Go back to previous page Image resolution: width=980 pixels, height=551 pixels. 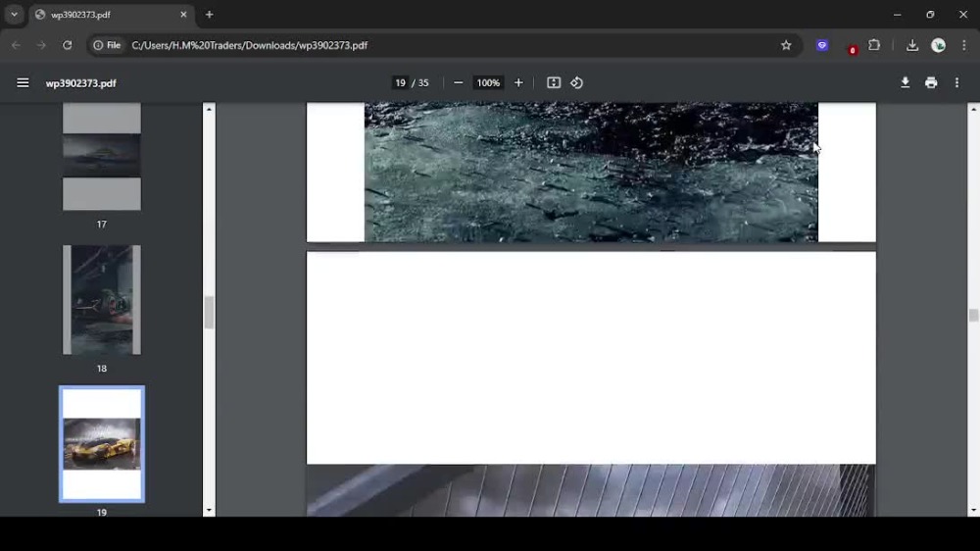tap(16, 45)
